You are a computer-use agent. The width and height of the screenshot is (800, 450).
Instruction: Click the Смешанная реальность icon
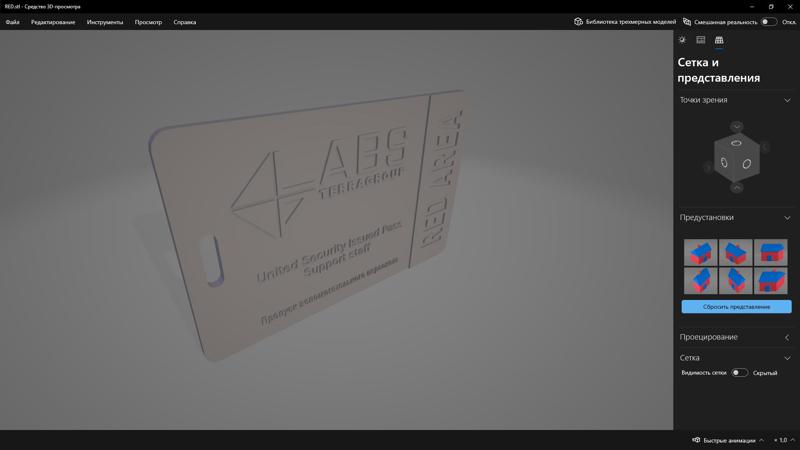coord(687,22)
